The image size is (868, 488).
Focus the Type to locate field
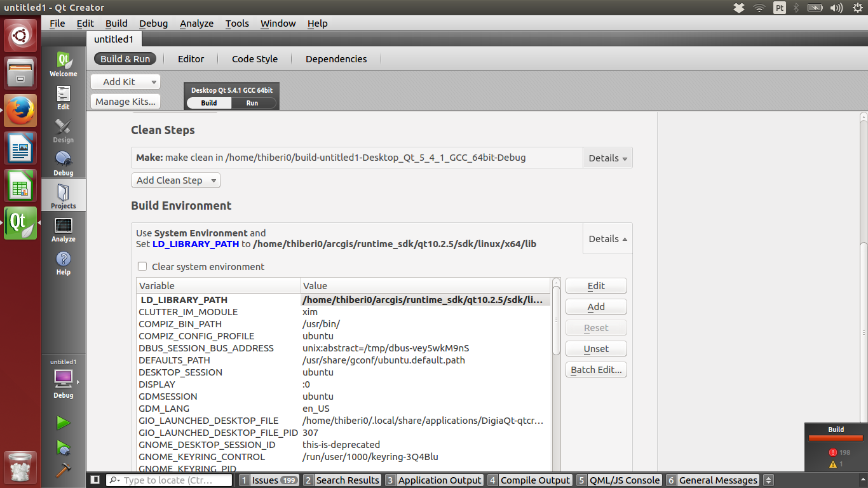pyautogui.click(x=168, y=480)
